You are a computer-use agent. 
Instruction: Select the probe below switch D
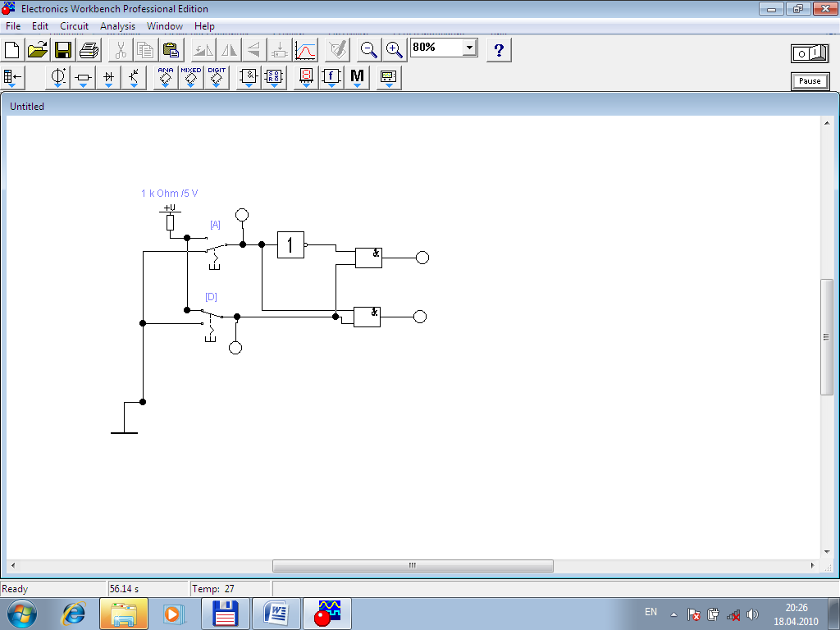[x=235, y=348]
